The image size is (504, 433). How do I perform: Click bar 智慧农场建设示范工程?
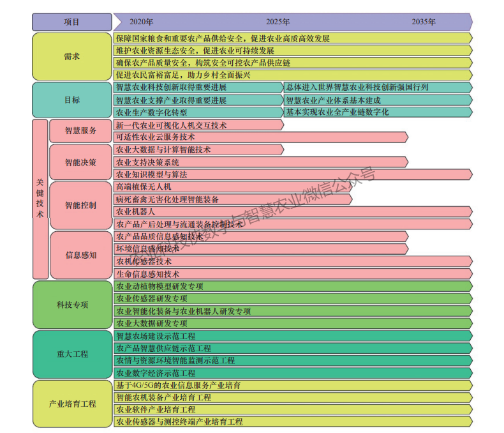tap(293, 336)
